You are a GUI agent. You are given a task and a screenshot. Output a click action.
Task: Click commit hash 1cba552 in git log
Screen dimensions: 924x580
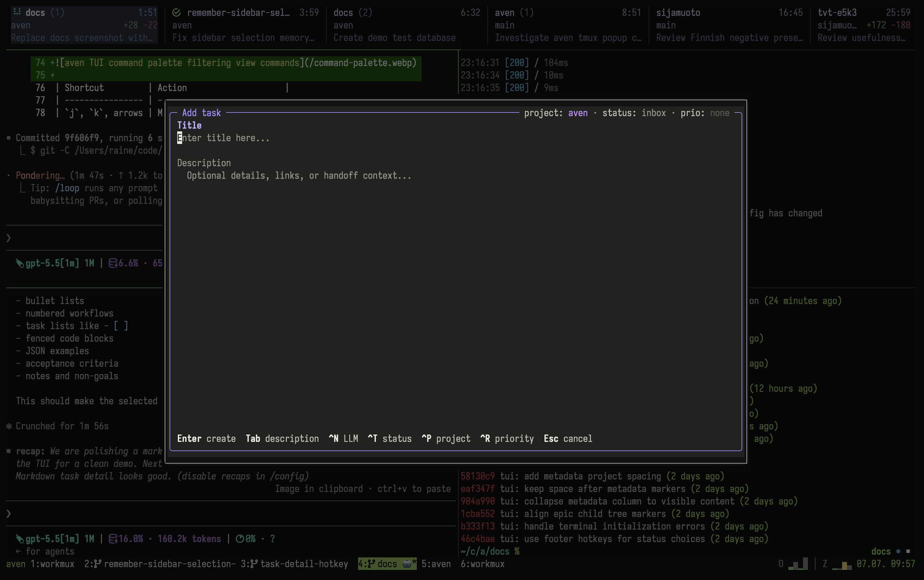pos(478,514)
